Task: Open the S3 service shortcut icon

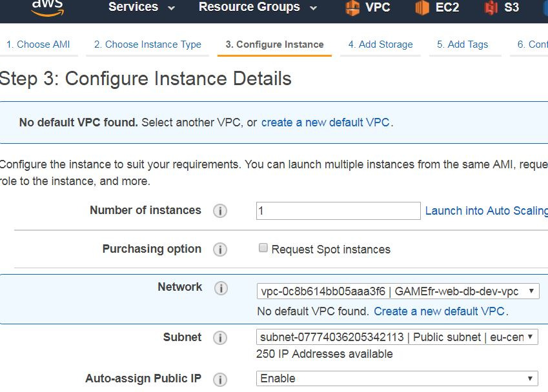Action: point(491,8)
